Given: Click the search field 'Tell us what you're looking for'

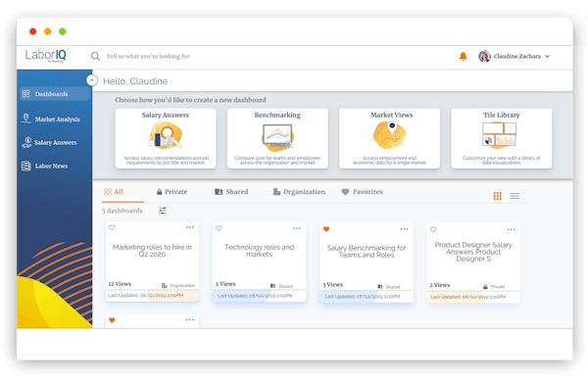Looking at the screenshot, I should [x=148, y=56].
